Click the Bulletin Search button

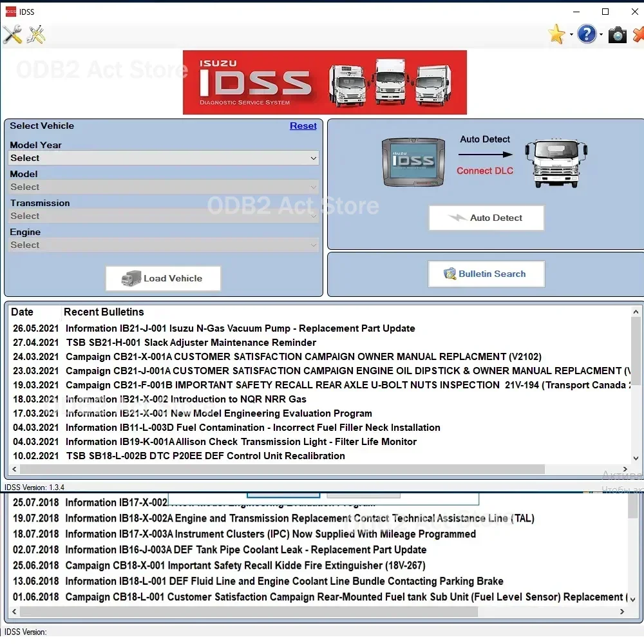(x=486, y=274)
